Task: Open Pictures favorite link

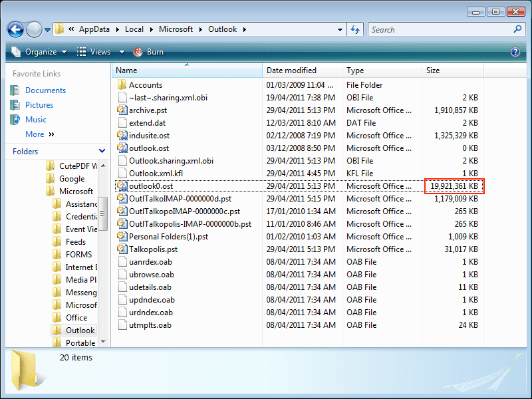Action: pyautogui.click(x=39, y=105)
